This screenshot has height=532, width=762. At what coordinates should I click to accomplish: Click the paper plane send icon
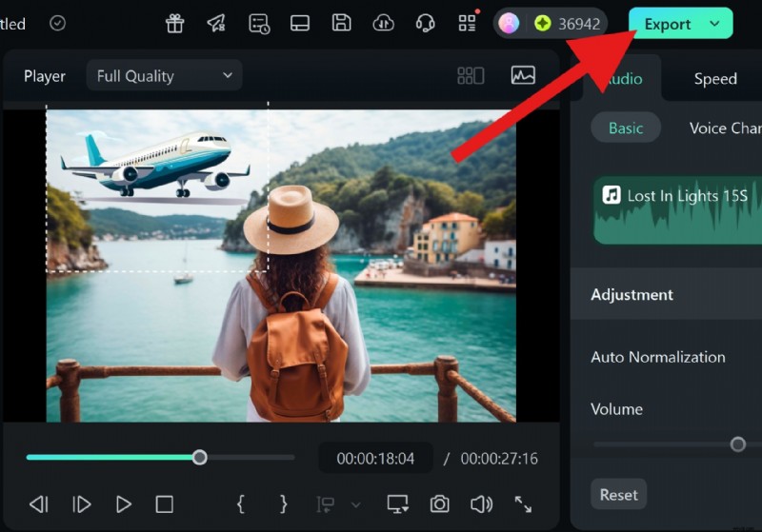[217, 23]
